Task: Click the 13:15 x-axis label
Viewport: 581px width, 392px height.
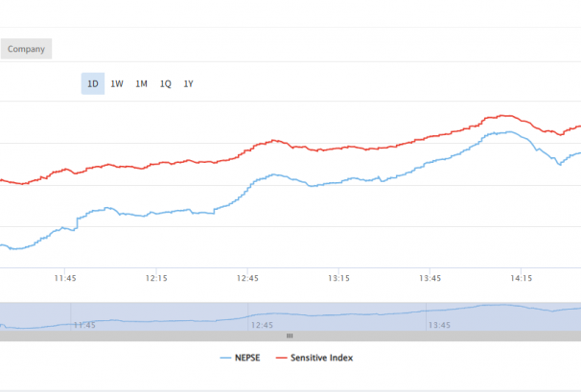Action: pyautogui.click(x=338, y=278)
